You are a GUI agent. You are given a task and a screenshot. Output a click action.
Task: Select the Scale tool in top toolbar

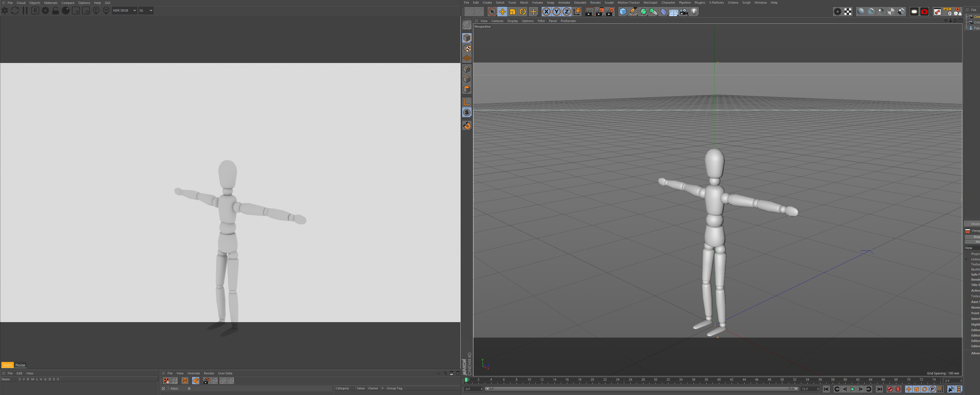pyautogui.click(x=513, y=12)
